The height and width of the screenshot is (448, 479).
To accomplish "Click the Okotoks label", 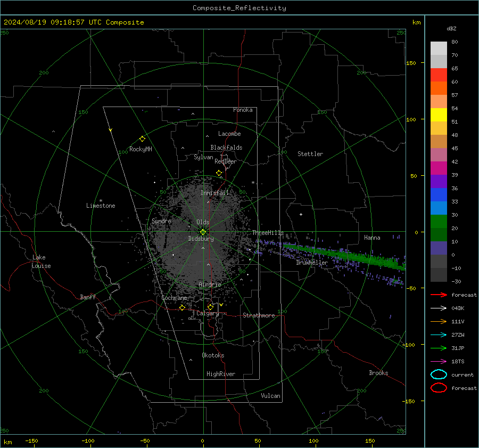I will (x=213, y=355).
